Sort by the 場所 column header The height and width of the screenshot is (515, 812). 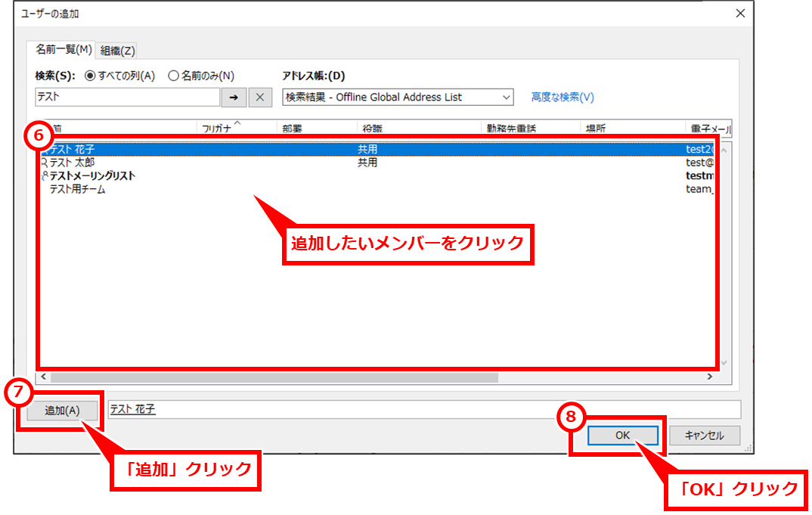click(632, 129)
